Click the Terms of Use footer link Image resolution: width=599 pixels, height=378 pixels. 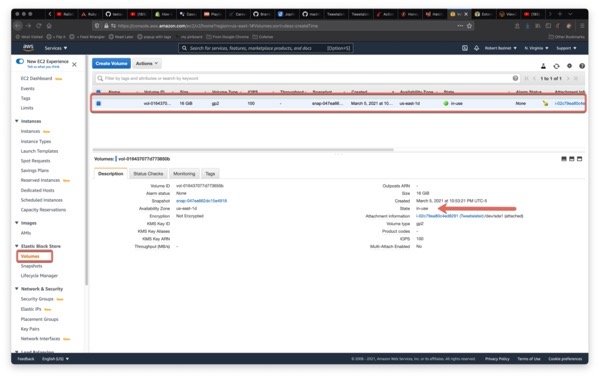pyautogui.click(x=529, y=359)
